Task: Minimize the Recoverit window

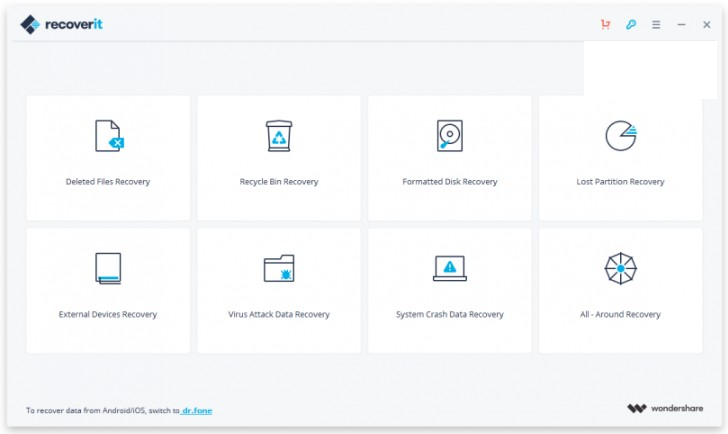Action: [x=682, y=24]
